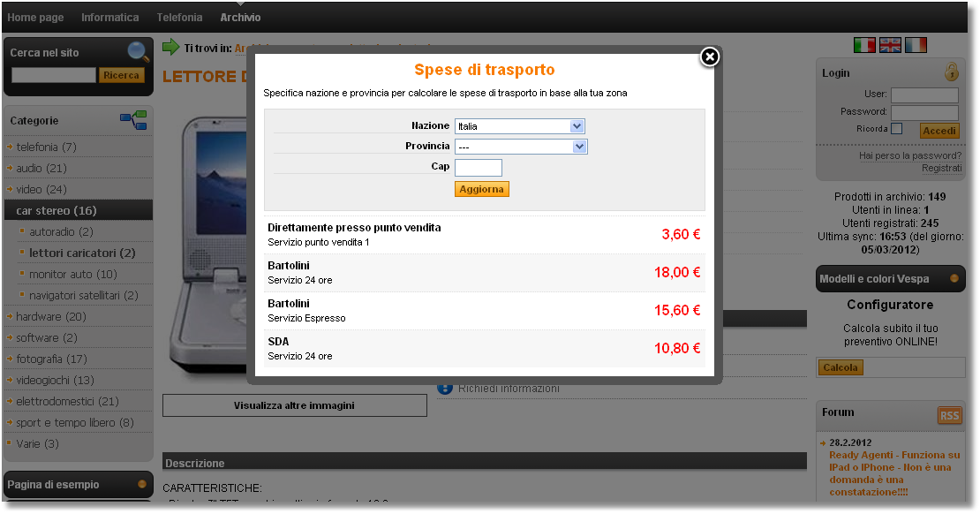Switch language with the Italian flag
The width and height of the screenshot is (980, 514).
point(864,45)
